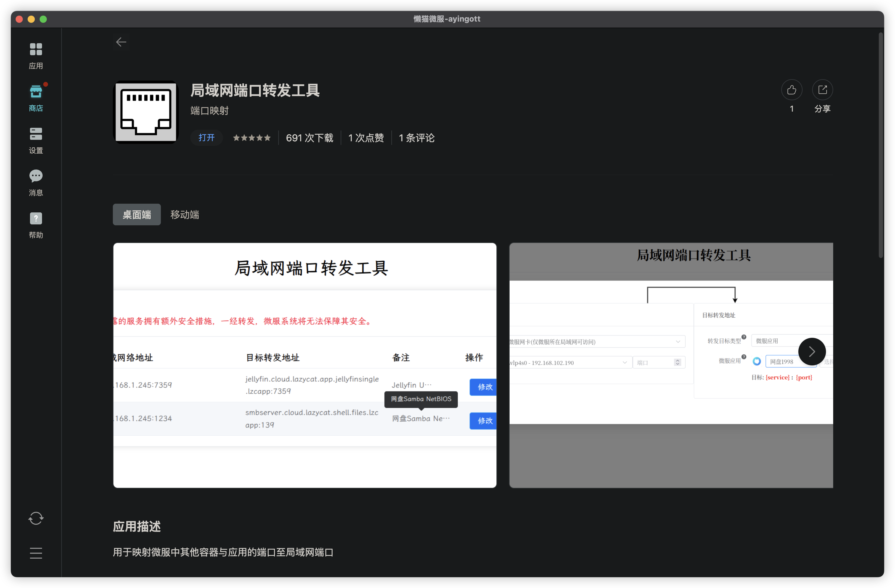
Task: Click the port-forwarding app logo
Action: 146,112
